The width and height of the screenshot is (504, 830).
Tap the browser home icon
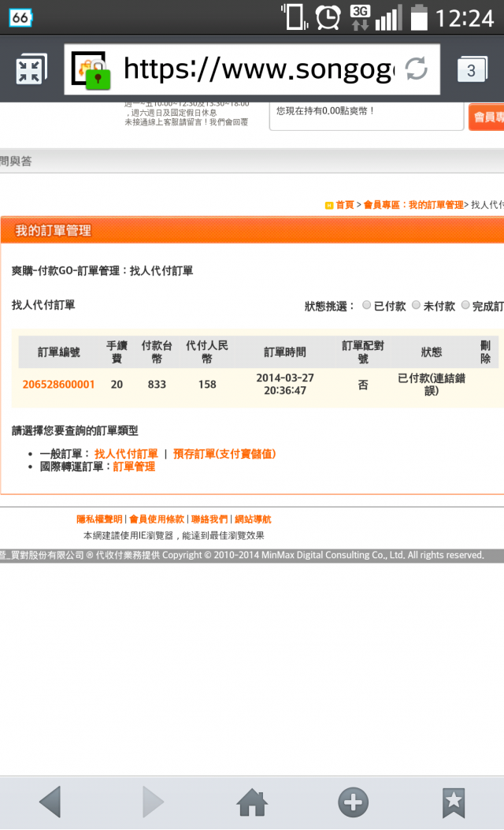[252, 802]
